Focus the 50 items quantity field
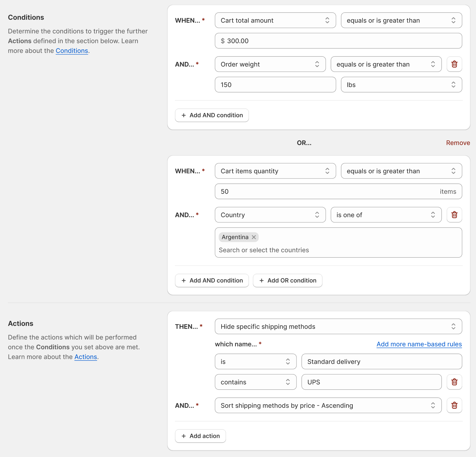The image size is (476, 457). [338, 191]
